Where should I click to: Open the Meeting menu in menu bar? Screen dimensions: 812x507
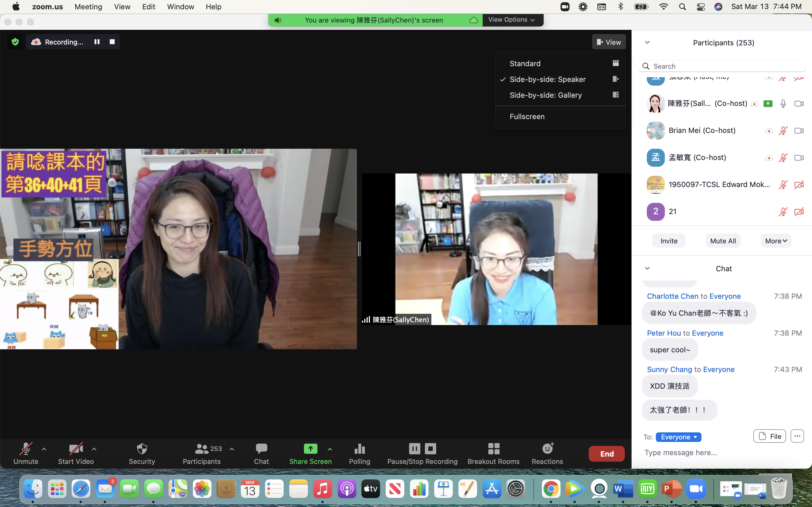(x=88, y=7)
